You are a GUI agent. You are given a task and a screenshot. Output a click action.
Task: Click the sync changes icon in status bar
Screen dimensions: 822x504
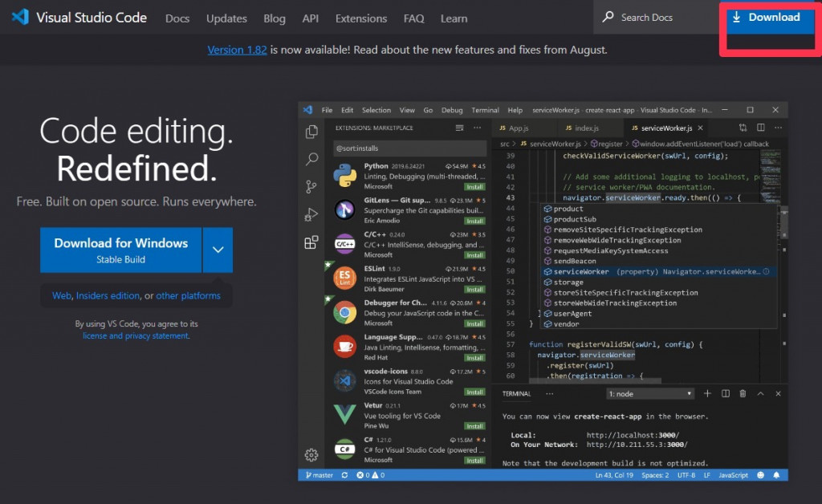[x=344, y=475]
